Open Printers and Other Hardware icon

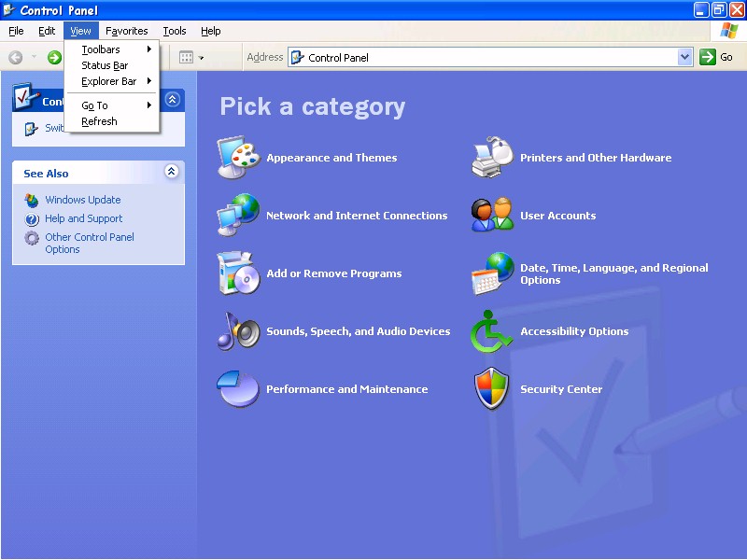tap(493, 157)
